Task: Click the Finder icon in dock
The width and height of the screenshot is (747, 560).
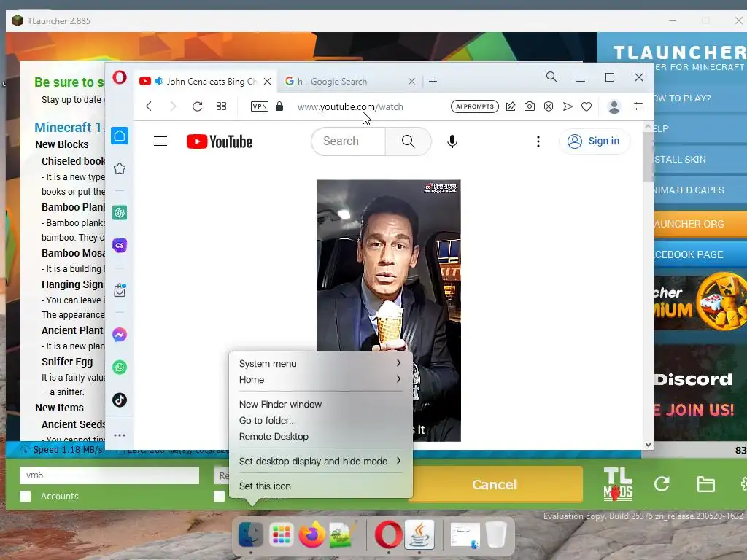Action: pos(251,534)
